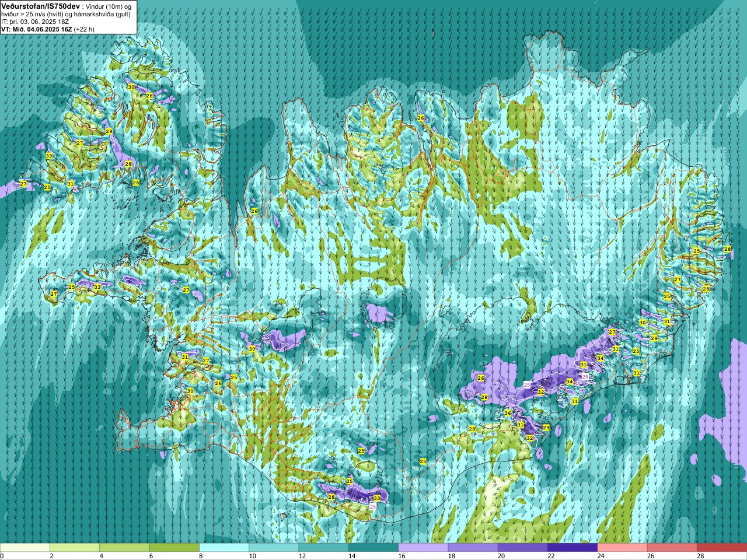This screenshot has height=560, width=747.
Task: Click the olive green 6–8 m/s legend swatch
Action: click(174, 548)
